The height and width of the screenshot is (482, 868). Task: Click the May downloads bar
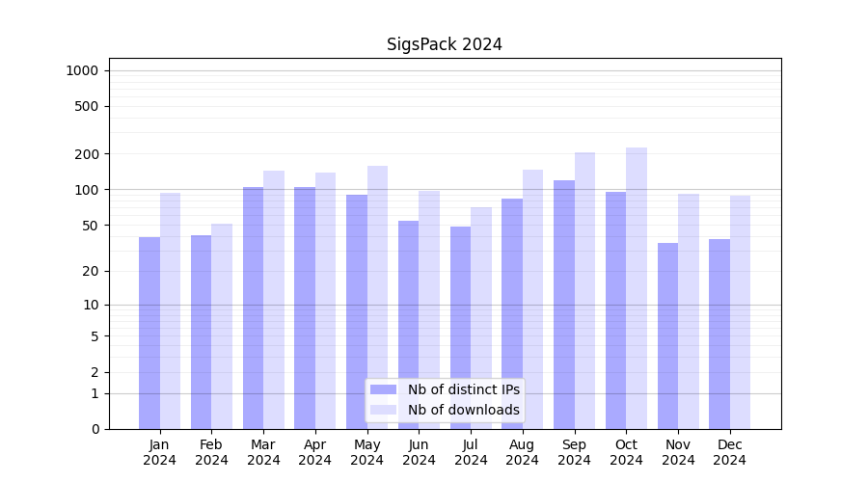[377, 297]
